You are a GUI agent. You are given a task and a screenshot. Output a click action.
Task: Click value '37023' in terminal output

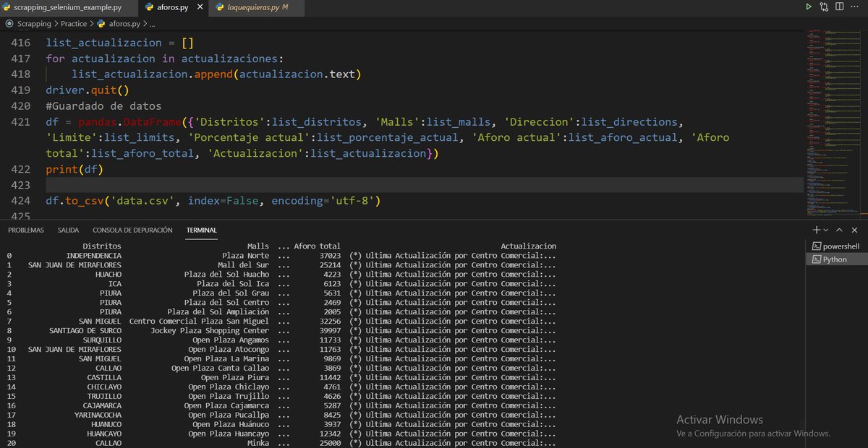[x=329, y=256]
